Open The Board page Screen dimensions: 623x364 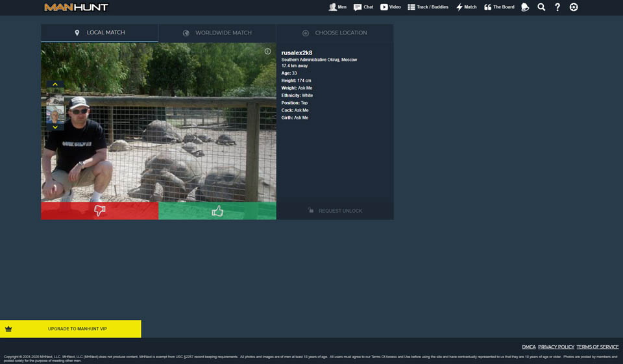point(499,7)
